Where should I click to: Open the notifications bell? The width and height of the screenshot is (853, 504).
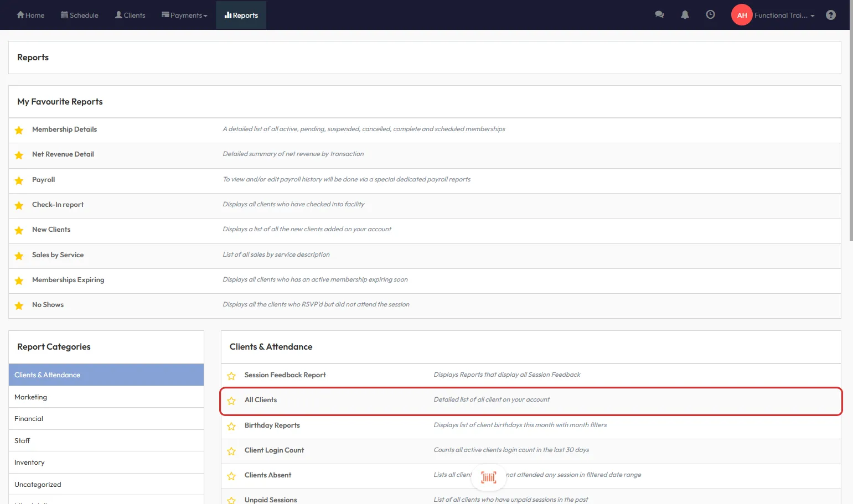coord(685,15)
